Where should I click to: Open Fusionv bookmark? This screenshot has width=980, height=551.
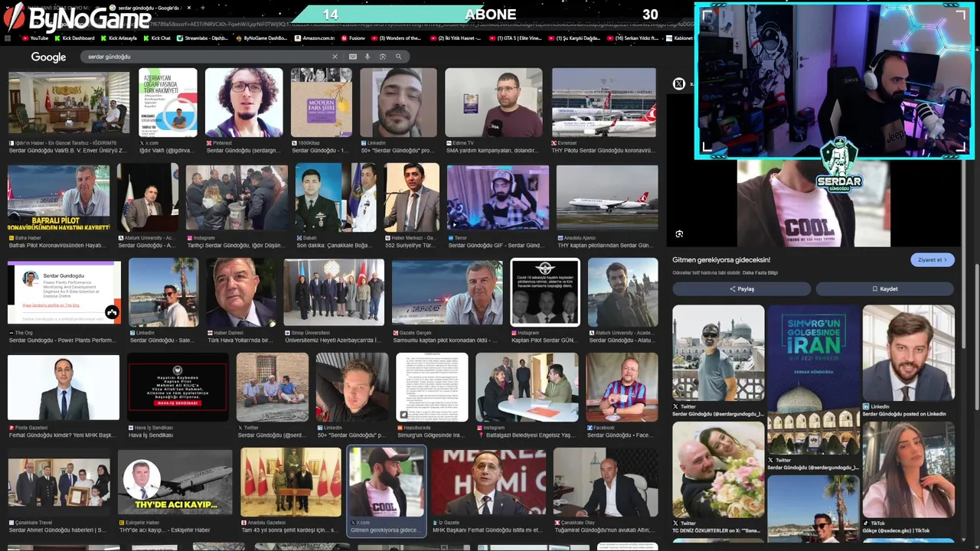(x=354, y=38)
